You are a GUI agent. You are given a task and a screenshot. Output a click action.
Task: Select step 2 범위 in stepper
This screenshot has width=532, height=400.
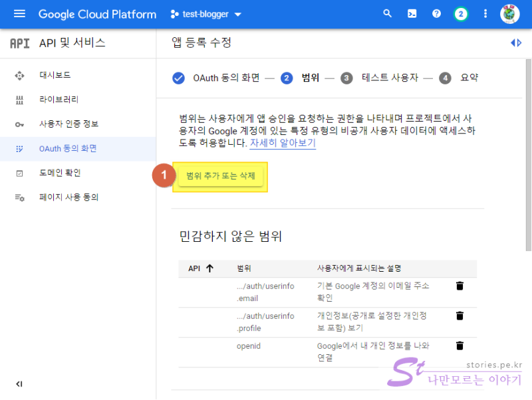point(300,78)
